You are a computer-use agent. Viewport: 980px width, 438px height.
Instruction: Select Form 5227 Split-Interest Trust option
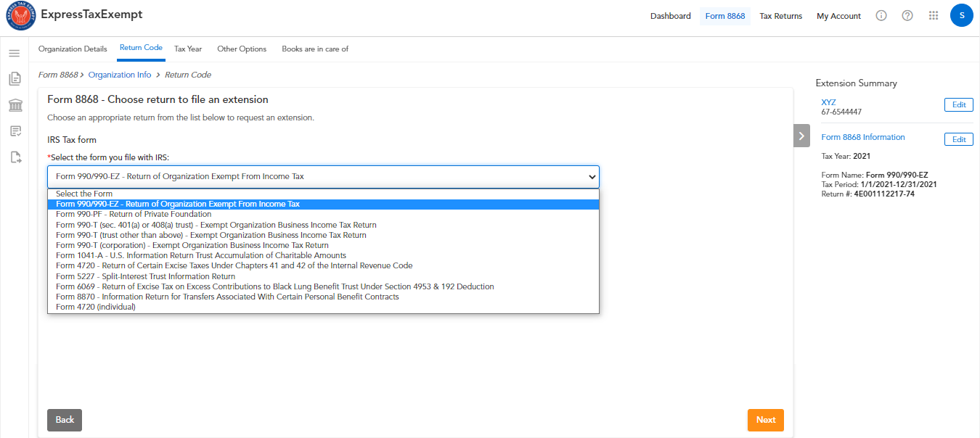323,276
